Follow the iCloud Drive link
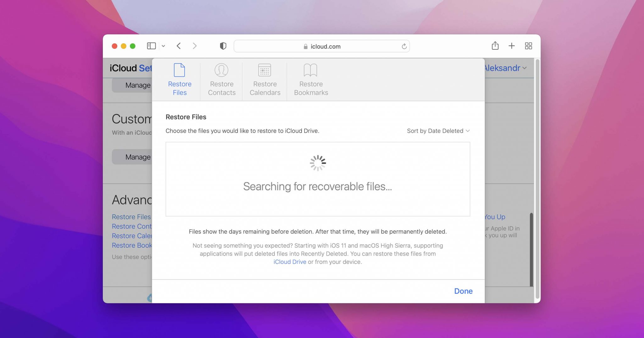Image resolution: width=644 pixels, height=338 pixels. pos(290,262)
